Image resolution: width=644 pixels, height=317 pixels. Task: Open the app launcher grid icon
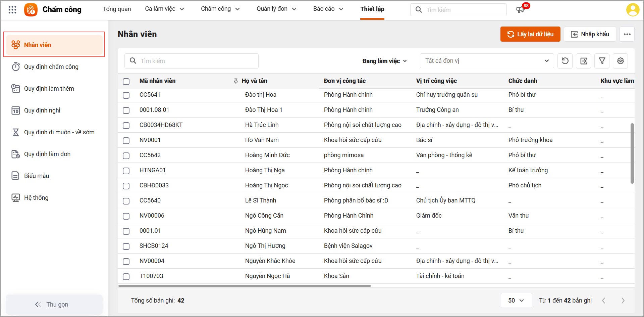click(x=12, y=10)
